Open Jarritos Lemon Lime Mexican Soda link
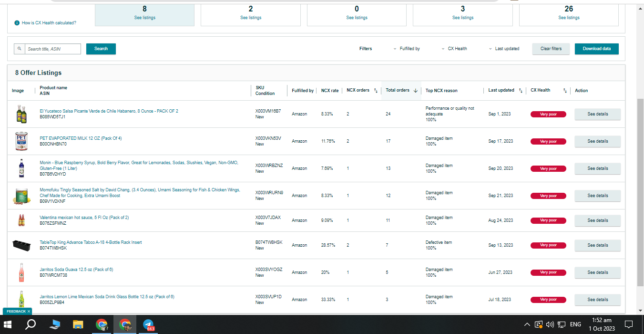 point(107,297)
